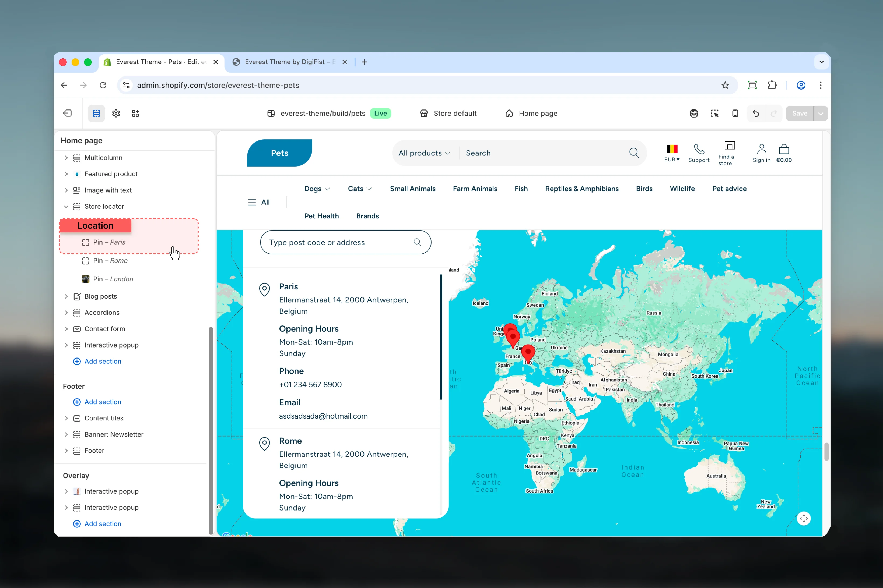This screenshot has width=883, height=588.
Task: Click the Support phone icon
Action: coord(699,149)
